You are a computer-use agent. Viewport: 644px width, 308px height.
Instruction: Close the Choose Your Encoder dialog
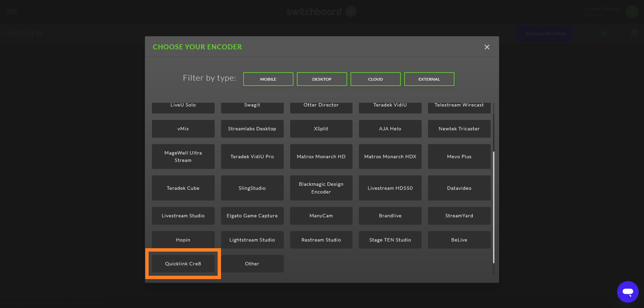click(x=487, y=47)
